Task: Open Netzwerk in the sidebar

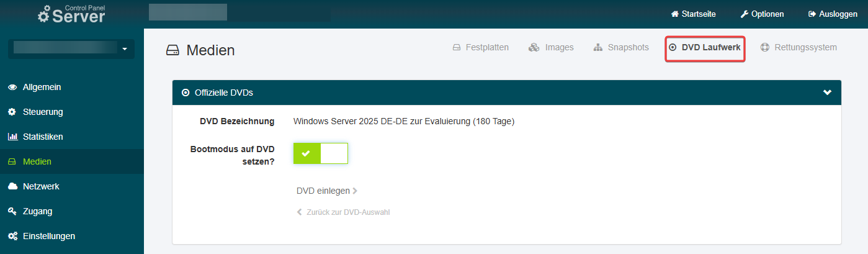Action: (x=72, y=186)
